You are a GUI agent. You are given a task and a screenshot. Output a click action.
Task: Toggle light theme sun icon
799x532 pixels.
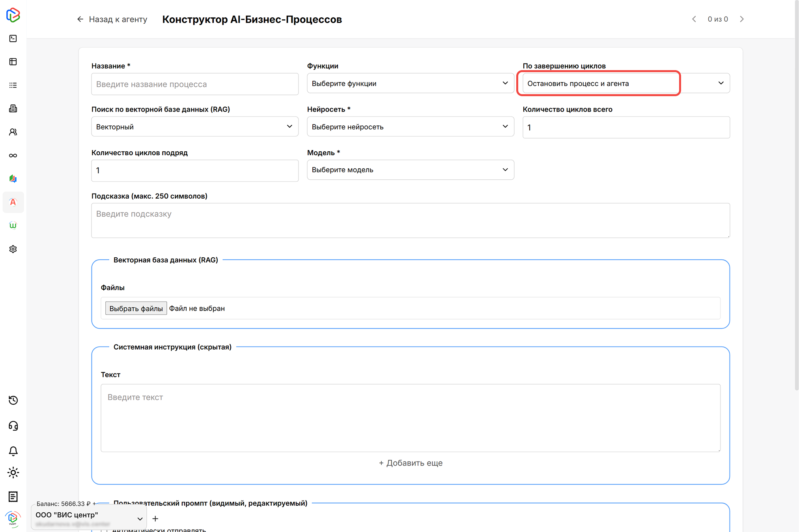[13, 472]
